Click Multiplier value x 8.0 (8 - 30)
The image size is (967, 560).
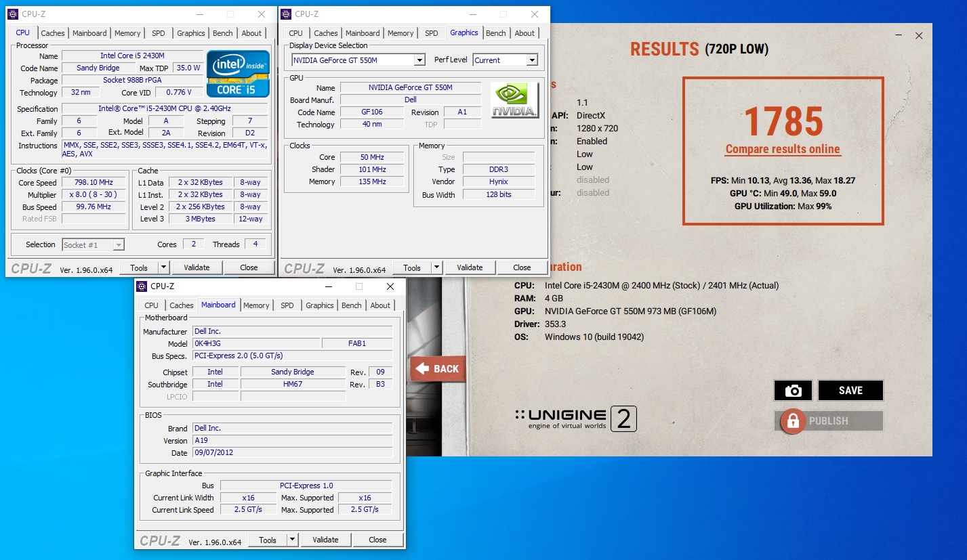[94, 195]
